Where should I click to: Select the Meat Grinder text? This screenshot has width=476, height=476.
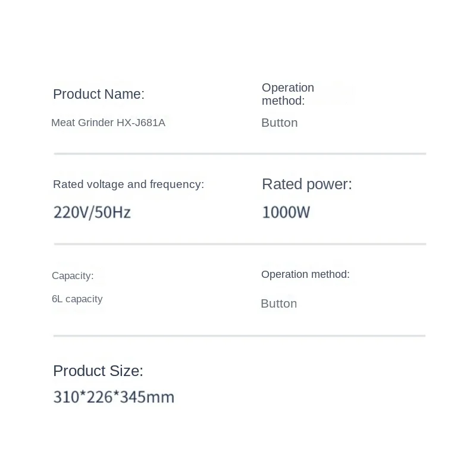[82, 123]
